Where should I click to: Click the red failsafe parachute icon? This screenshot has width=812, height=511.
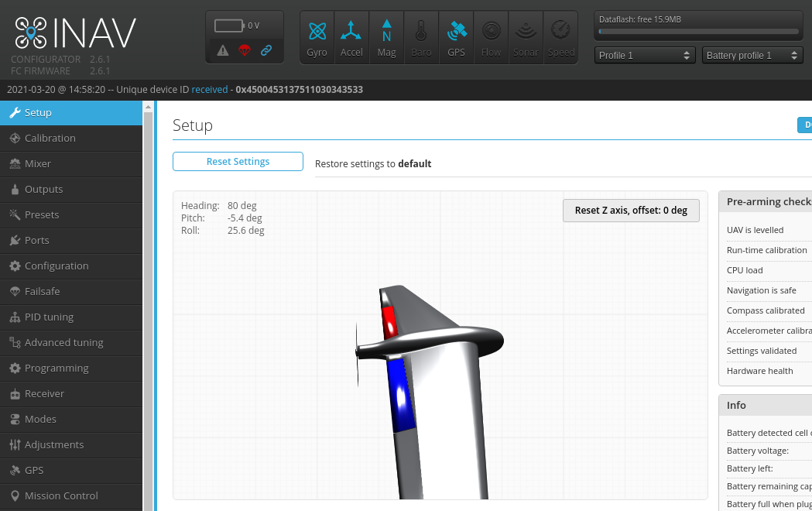pyautogui.click(x=245, y=50)
